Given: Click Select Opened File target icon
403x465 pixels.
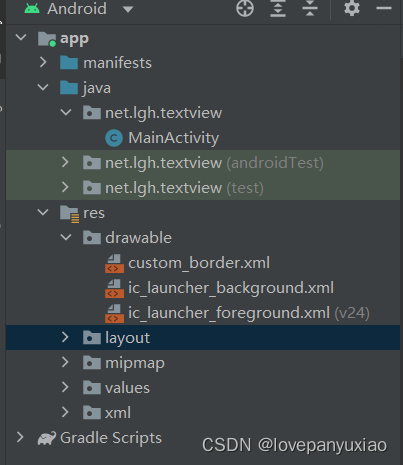Looking at the screenshot, I should coord(245,8).
